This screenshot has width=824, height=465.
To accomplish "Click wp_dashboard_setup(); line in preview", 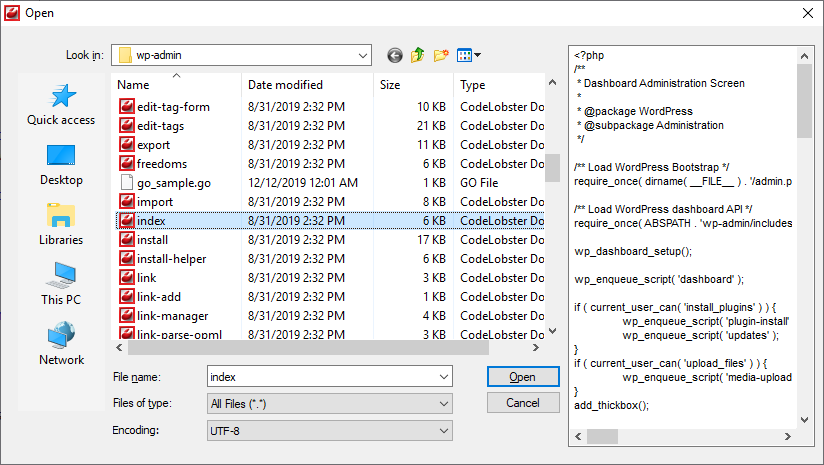I will pos(633,251).
